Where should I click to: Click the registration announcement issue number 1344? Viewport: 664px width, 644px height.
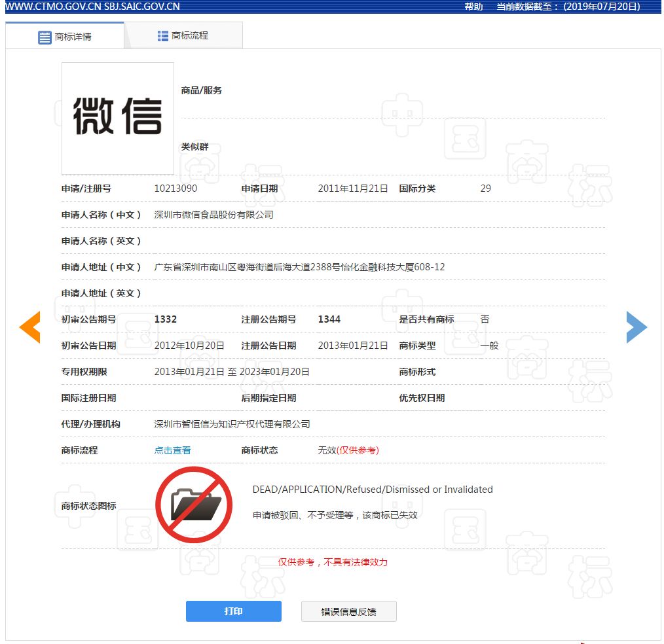(x=329, y=319)
